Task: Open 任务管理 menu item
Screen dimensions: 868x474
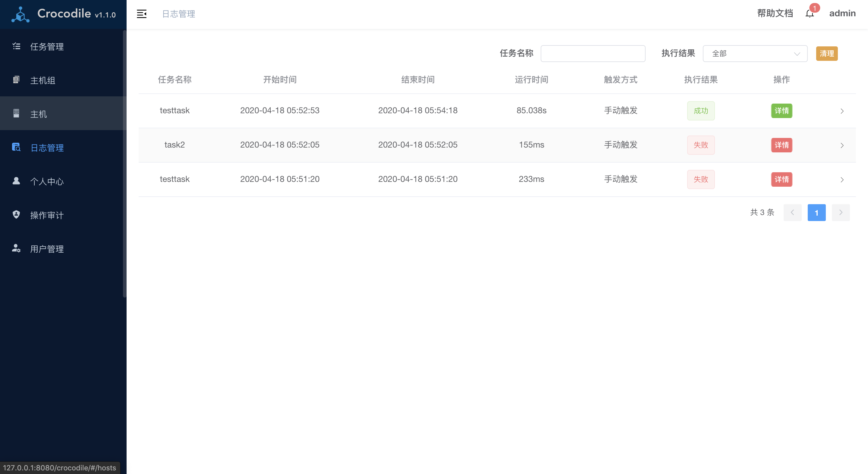Action: [47, 47]
